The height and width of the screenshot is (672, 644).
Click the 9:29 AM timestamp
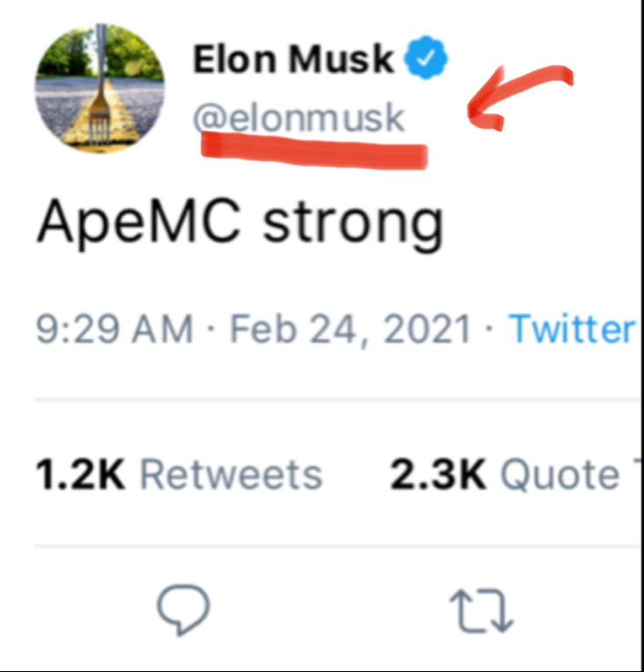click(x=114, y=329)
